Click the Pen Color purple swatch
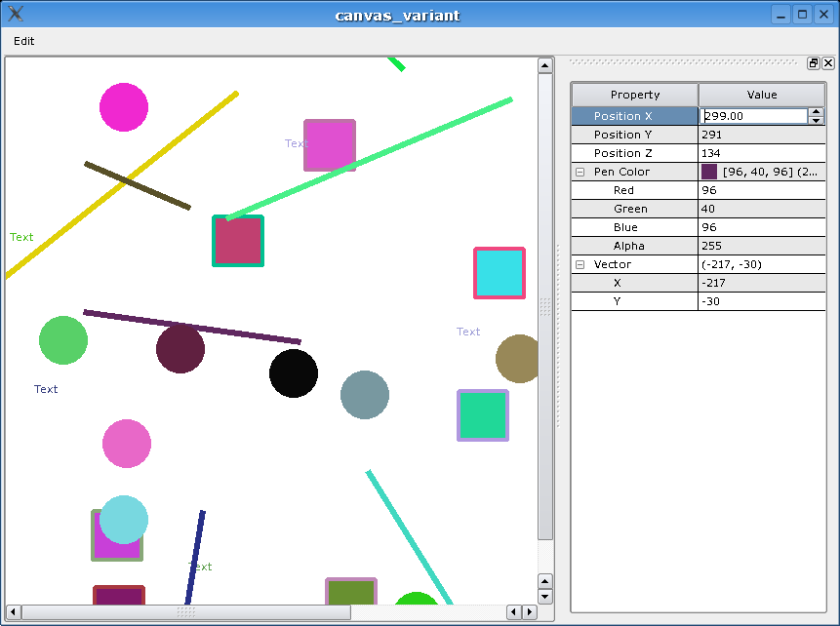This screenshot has height=626, width=840. coord(709,172)
